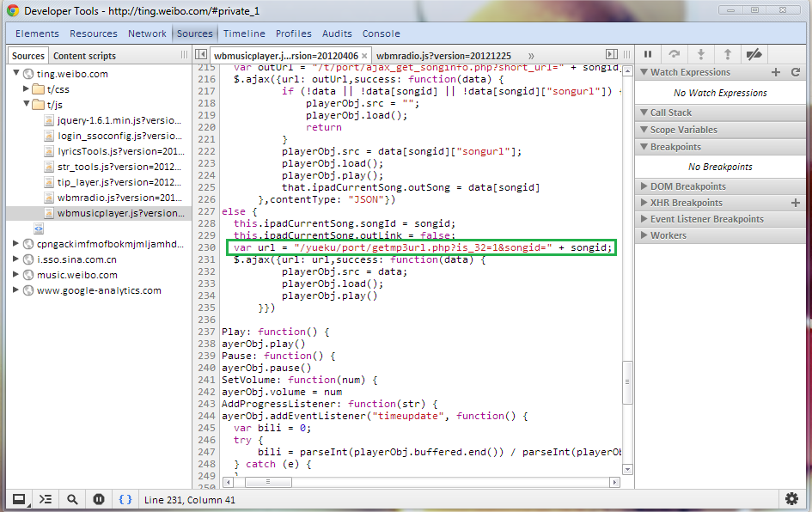This screenshot has height=512, width=812.
Task: Open the Content scripts tab
Action: (86, 56)
